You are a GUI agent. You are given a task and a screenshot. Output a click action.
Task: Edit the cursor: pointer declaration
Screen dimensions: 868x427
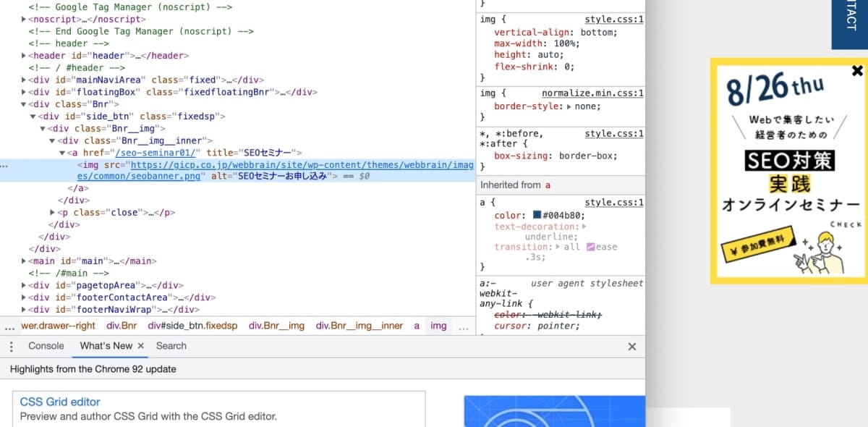[x=537, y=326]
